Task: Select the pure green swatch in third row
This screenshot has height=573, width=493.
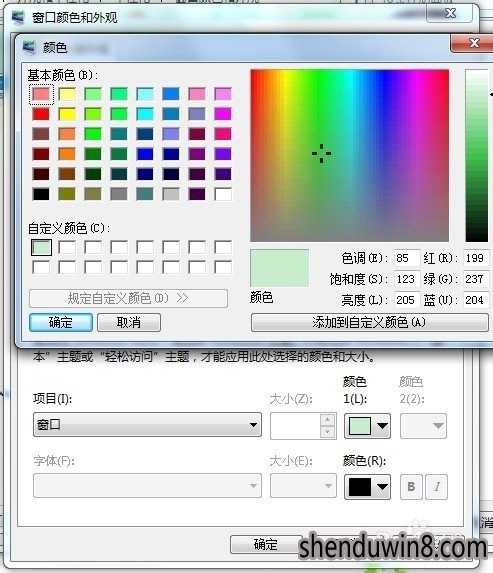Action: (93, 134)
